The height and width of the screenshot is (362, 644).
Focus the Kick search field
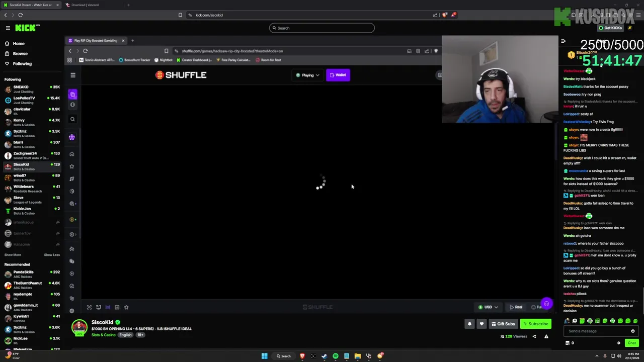coord(322,28)
